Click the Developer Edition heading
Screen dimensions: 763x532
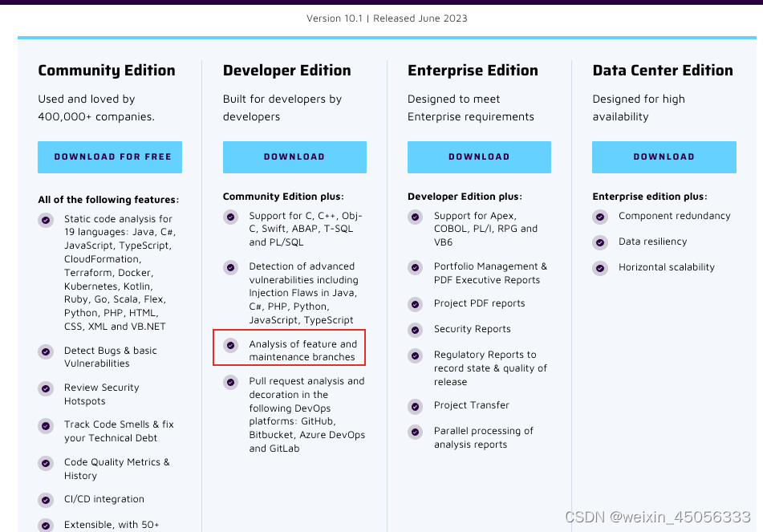[287, 71]
